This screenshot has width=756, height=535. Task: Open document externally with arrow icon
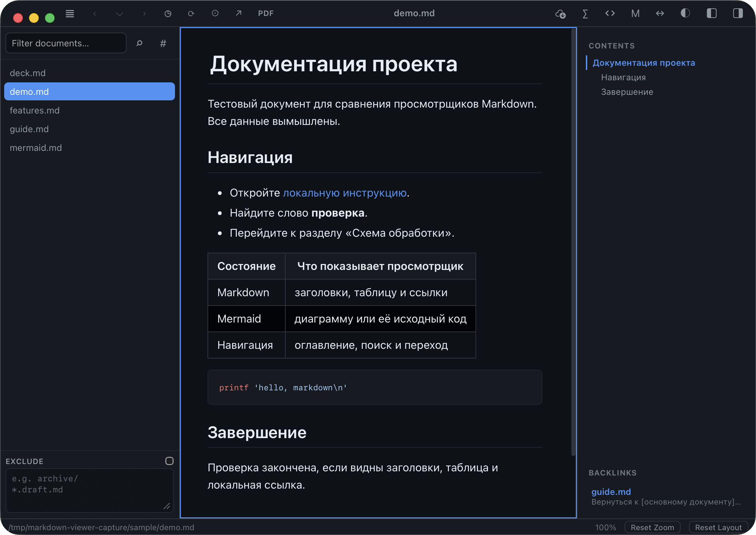pyautogui.click(x=239, y=13)
